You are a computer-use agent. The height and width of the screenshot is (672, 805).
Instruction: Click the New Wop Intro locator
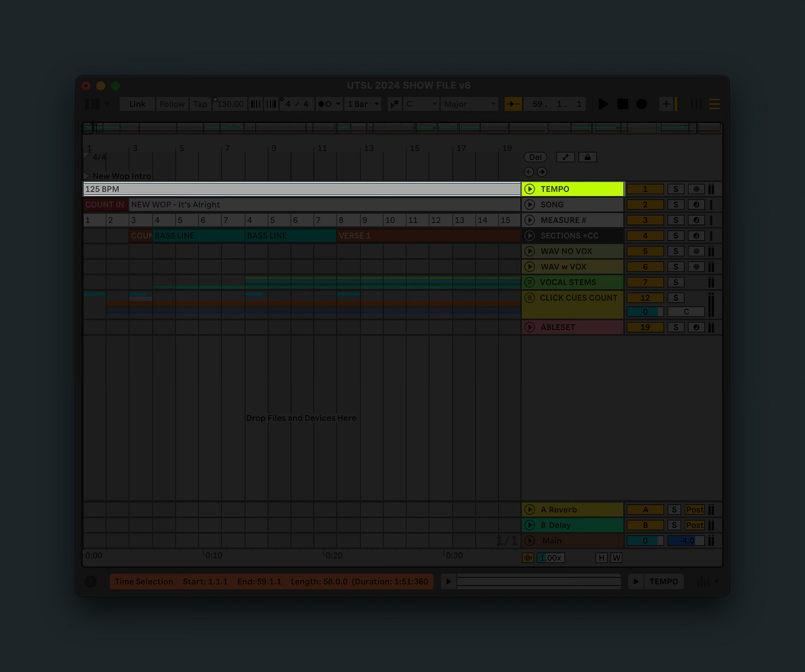[x=117, y=176]
